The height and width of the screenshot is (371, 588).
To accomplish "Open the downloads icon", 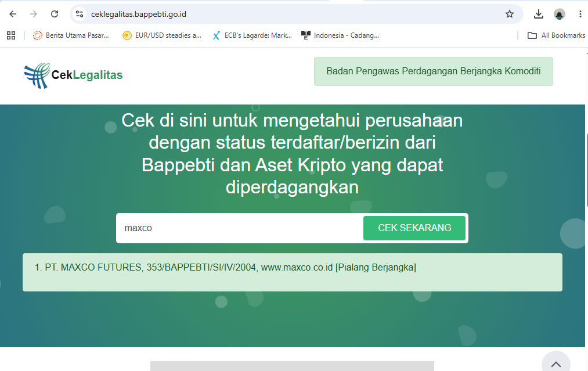I will (x=539, y=15).
